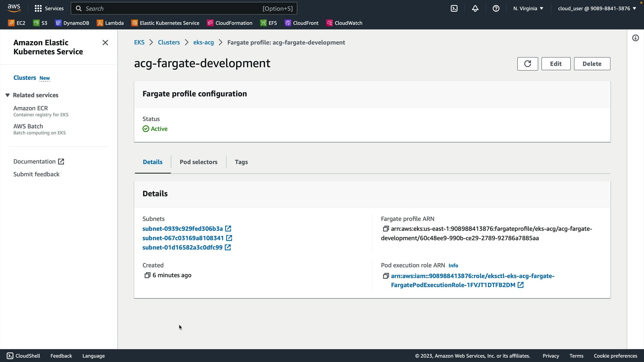
Task: Open the Services grid menu
Action: click(49, 8)
